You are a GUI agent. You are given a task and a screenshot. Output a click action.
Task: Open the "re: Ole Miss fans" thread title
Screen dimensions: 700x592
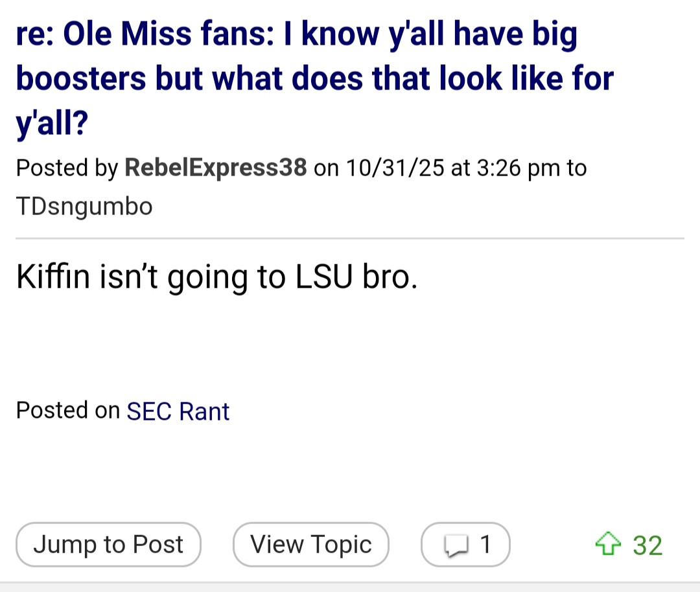click(x=296, y=34)
